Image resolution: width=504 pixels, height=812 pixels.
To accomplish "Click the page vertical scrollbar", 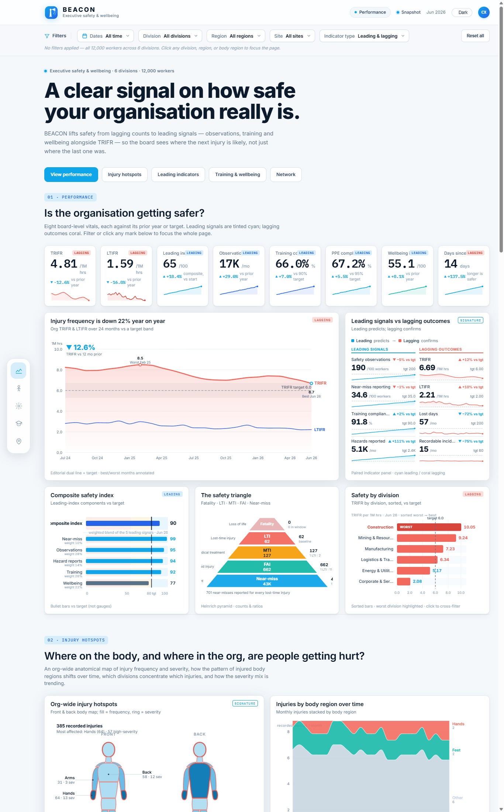I will click(501, 129).
